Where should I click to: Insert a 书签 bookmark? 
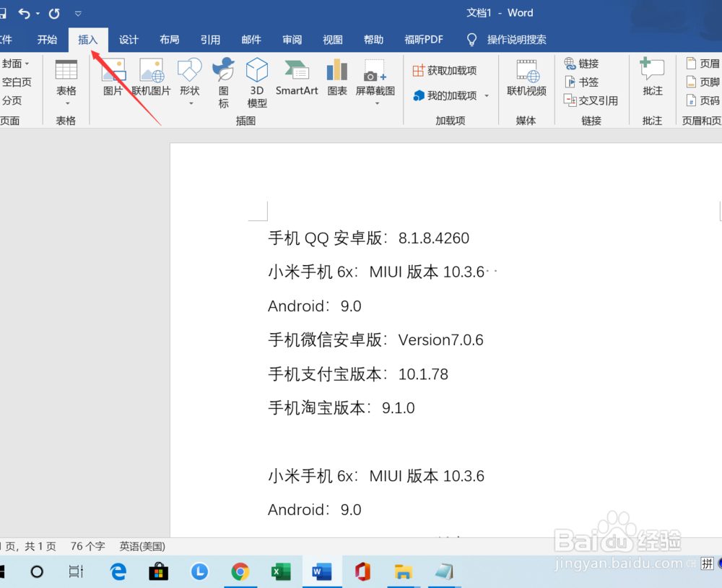coord(581,82)
